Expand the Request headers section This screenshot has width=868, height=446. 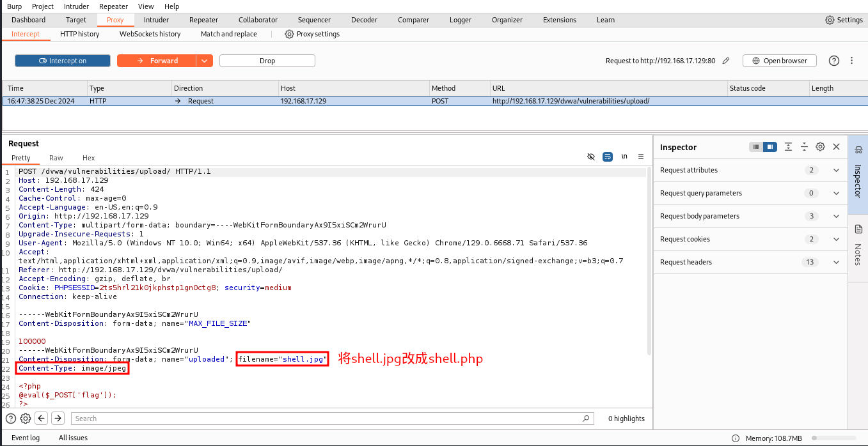point(750,262)
